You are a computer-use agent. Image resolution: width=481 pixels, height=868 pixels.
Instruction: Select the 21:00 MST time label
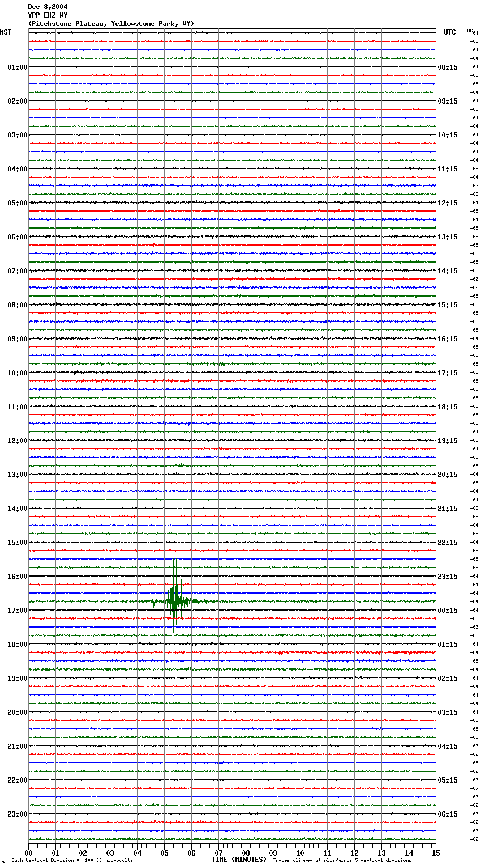(x=17, y=746)
